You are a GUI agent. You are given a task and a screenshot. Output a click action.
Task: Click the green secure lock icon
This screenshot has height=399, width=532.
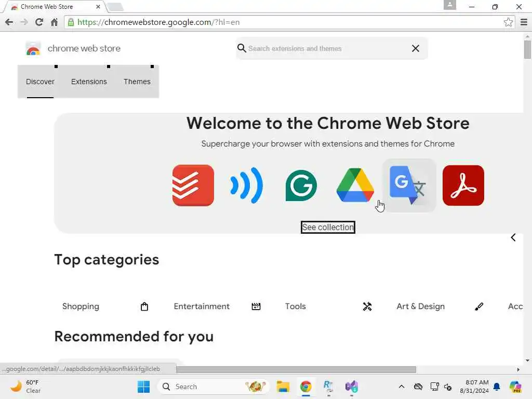(x=71, y=22)
